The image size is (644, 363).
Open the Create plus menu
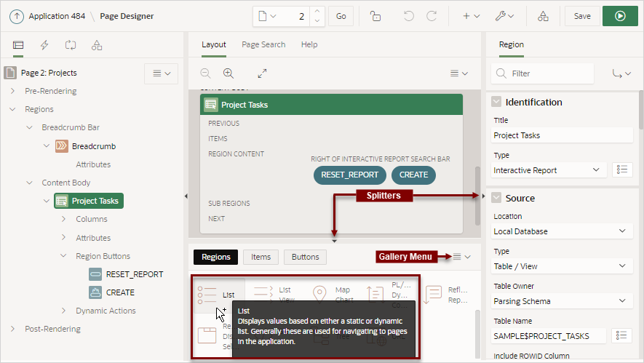pyautogui.click(x=471, y=16)
